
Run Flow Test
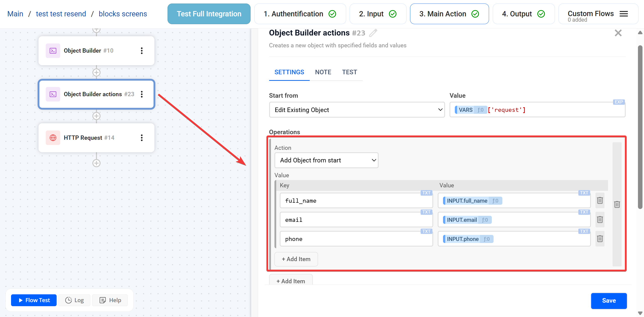(x=34, y=300)
